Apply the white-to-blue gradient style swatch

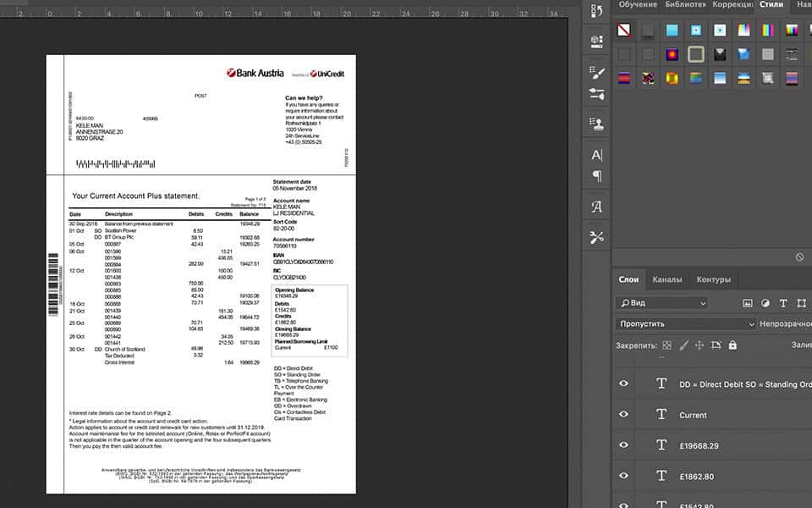click(x=720, y=78)
